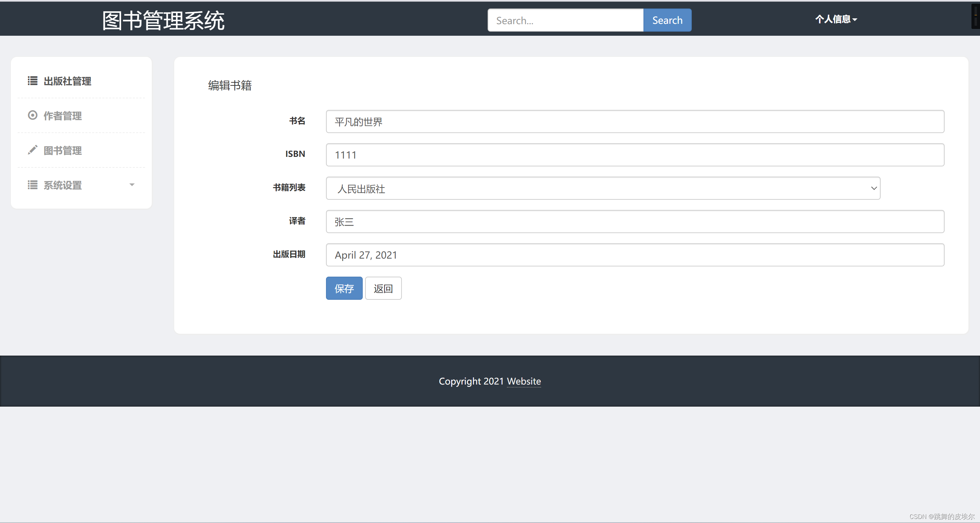Click the target icon beside 作者管理
This screenshot has height=523, width=980.
[32, 115]
